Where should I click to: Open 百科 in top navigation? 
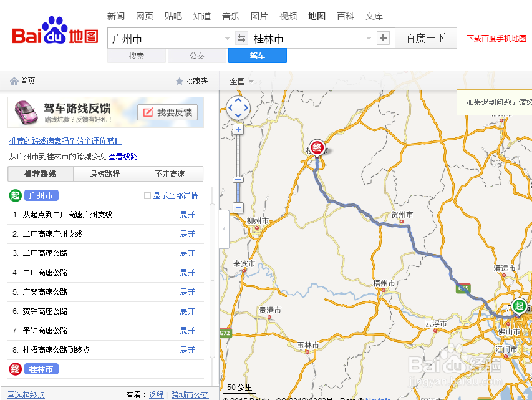(x=346, y=16)
